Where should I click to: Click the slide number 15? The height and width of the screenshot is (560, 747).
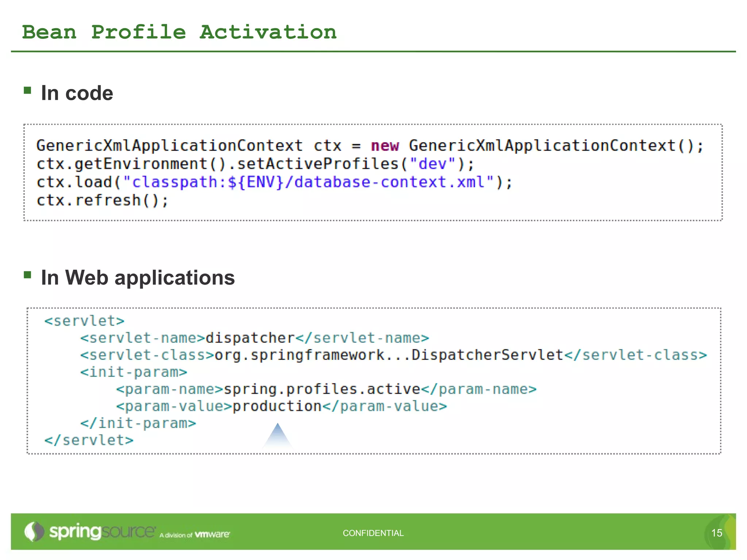717,533
